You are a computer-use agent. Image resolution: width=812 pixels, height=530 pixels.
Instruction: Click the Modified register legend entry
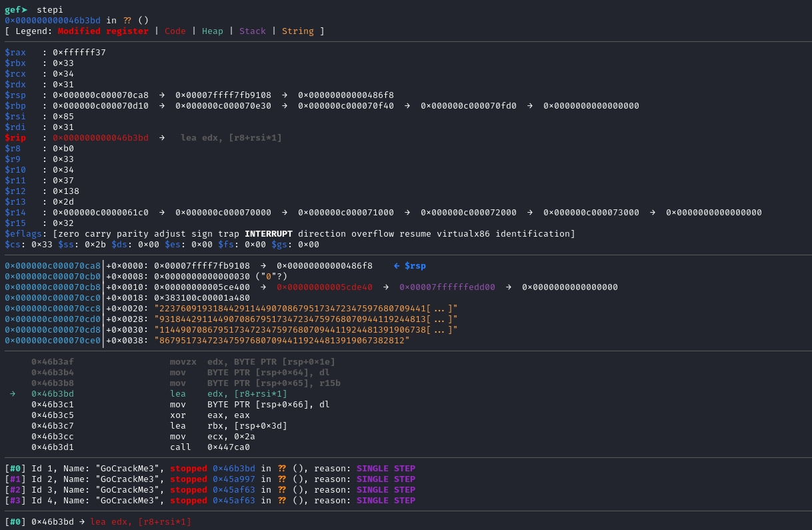click(x=103, y=31)
